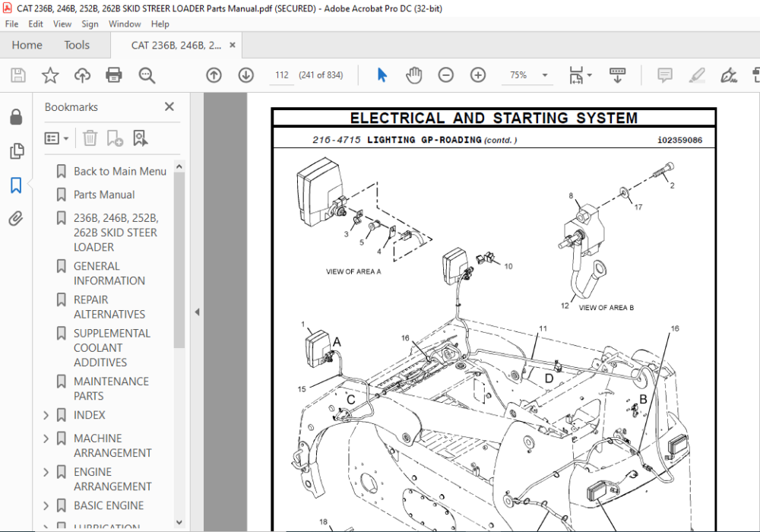This screenshot has height=532, width=760.
Task: Click the page number input field
Action: (x=282, y=75)
